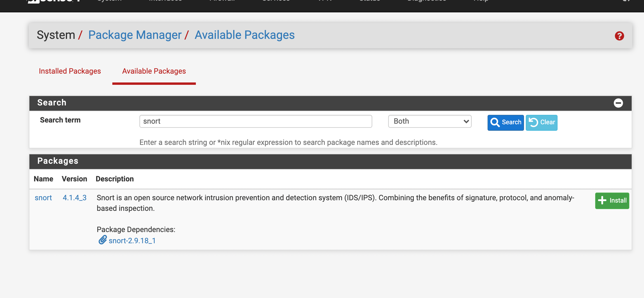Click the Description column header

115,179
